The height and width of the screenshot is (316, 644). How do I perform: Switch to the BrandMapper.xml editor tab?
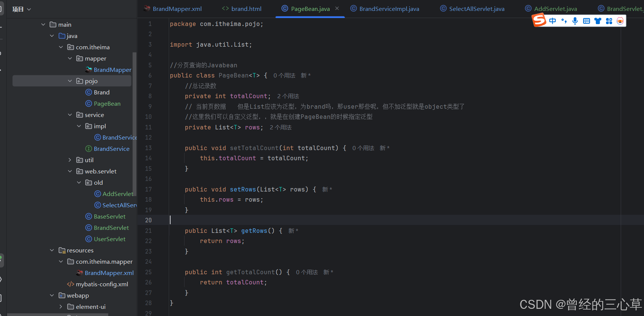173,9
